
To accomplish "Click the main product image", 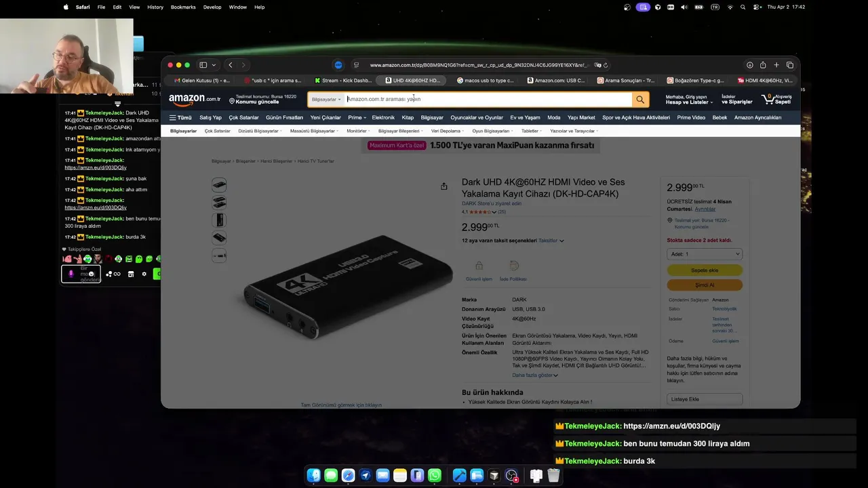I will pyautogui.click(x=348, y=287).
